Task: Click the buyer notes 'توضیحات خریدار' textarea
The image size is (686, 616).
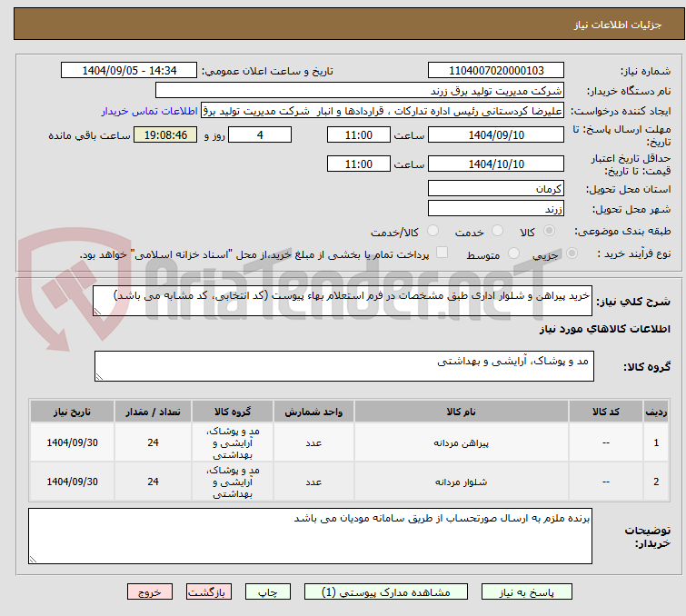Action: coord(310,536)
